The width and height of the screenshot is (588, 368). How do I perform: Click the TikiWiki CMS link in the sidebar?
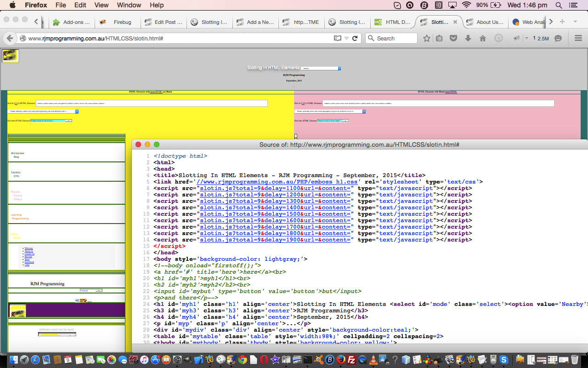(16, 174)
